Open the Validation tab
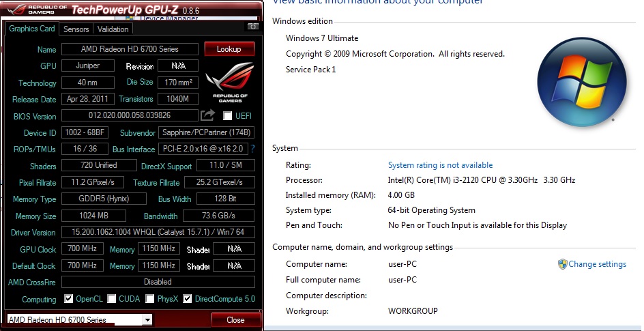644x331 pixels. [x=113, y=29]
